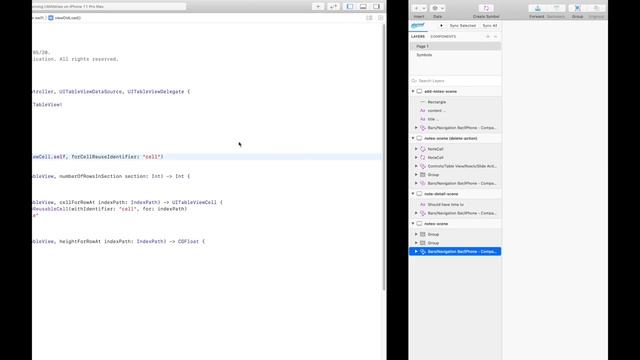Switch to the Components tab
This screenshot has width=640, height=360.
[443, 37]
